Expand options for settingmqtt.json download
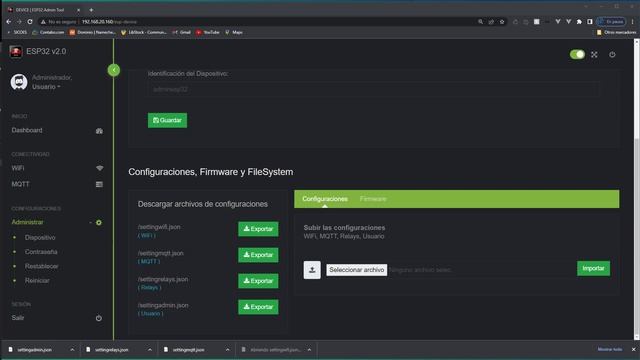The height and width of the screenshot is (360, 640). click(x=227, y=350)
